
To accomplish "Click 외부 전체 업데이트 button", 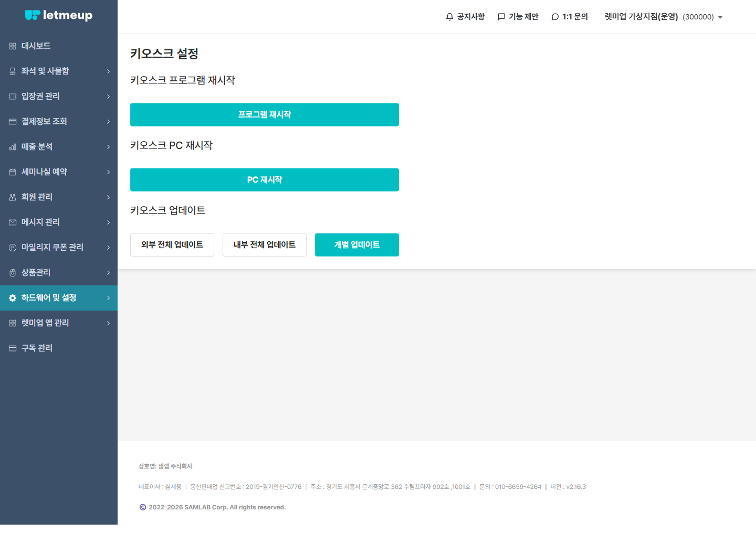I will pyautogui.click(x=172, y=245).
